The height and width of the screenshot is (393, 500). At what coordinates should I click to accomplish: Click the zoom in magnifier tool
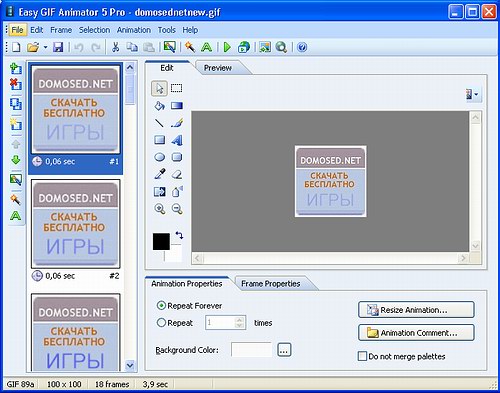(160, 209)
